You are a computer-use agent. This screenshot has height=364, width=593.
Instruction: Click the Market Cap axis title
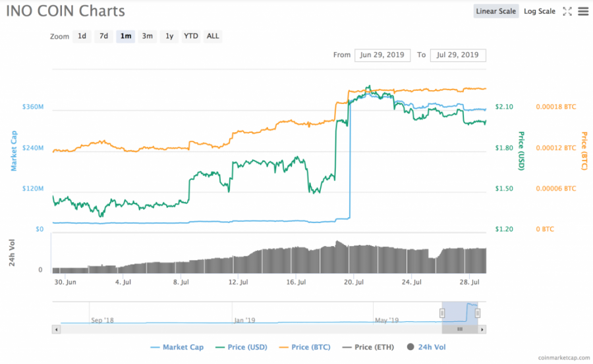(14, 151)
